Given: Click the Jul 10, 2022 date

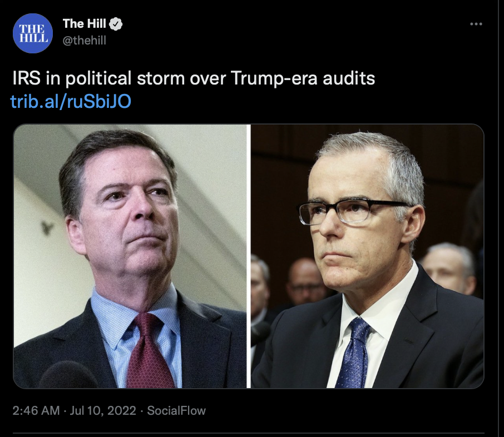Looking at the screenshot, I should [x=103, y=411].
